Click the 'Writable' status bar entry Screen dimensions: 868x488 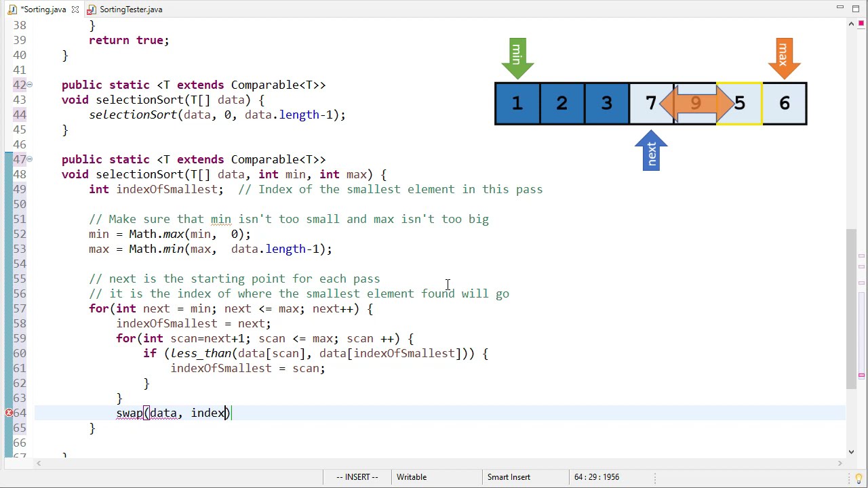[x=412, y=477]
